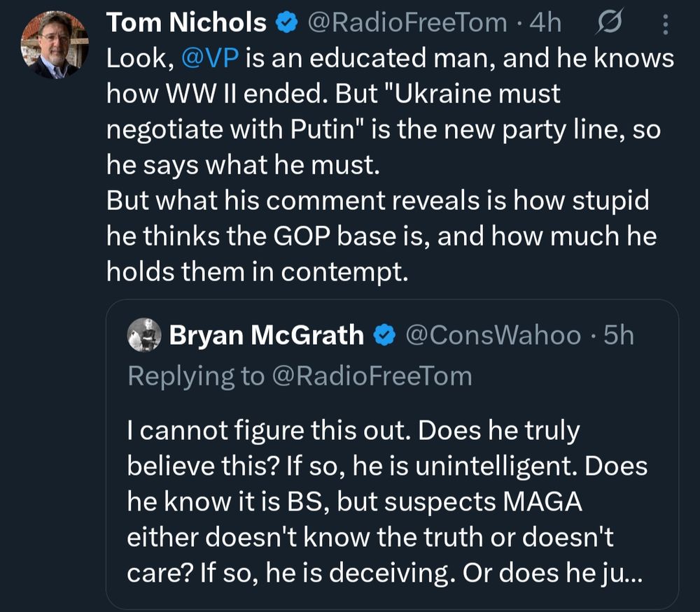Screen dimensions: 700x612
Task: Open the three-dot more options menu
Action: (x=665, y=24)
